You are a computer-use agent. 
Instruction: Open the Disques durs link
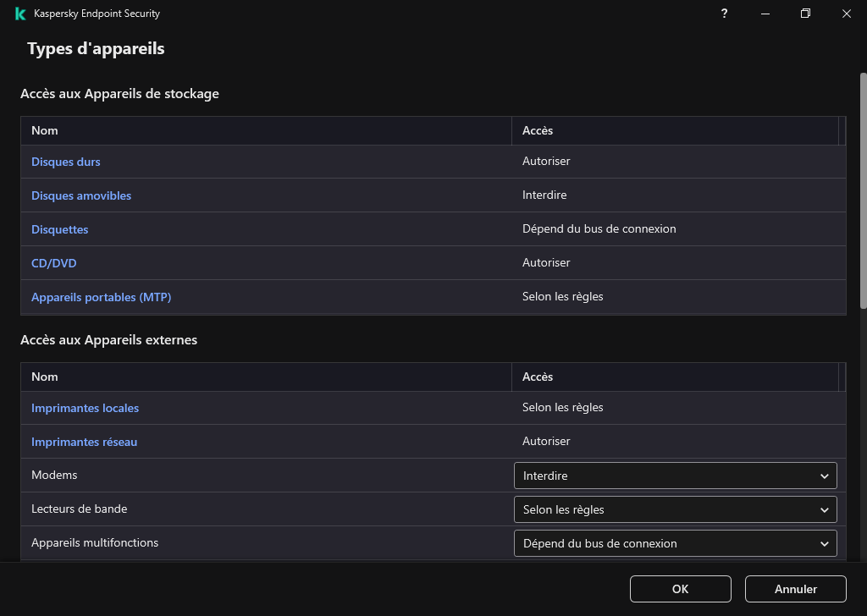[x=66, y=162]
